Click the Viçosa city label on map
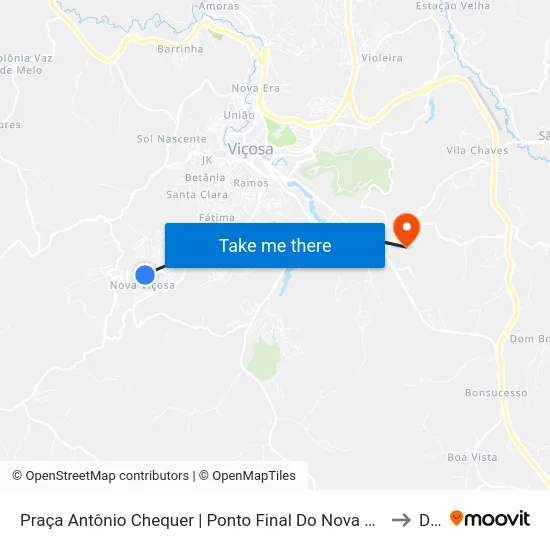This screenshot has height=550, width=550. point(250,149)
